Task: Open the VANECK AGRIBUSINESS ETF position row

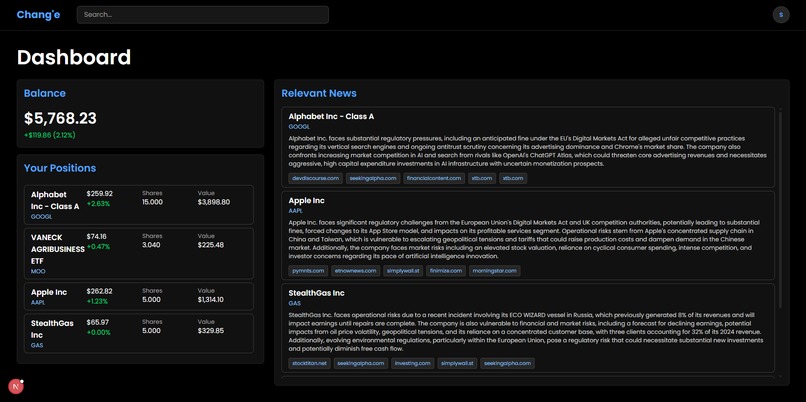Action: 139,253
